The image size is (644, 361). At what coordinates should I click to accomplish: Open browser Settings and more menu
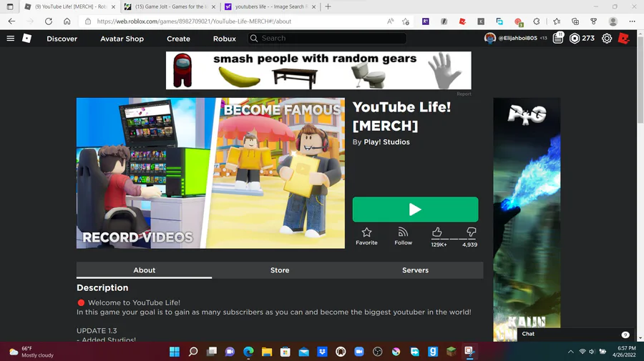(x=632, y=21)
